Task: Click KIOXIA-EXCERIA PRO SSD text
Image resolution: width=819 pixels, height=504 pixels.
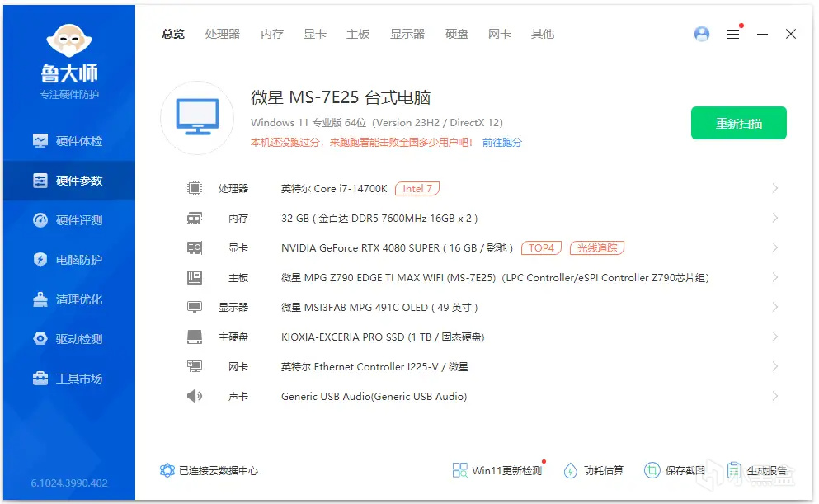Action: pyautogui.click(x=383, y=337)
